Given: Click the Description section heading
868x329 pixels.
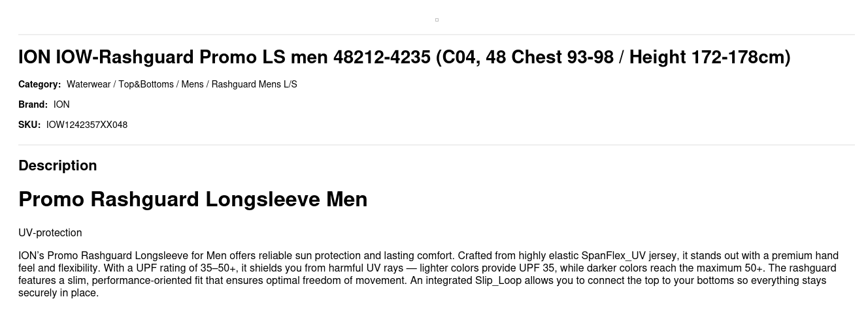Looking at the screenshot, I should (58, 166).
